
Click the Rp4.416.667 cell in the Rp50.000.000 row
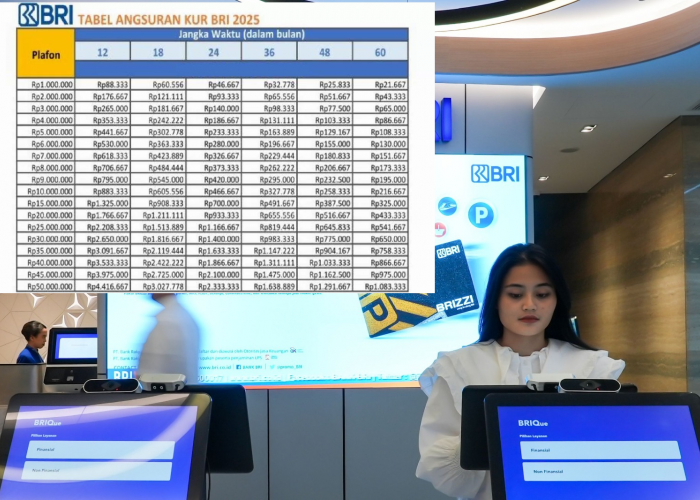pyautogui.click(x=103, y=287)
